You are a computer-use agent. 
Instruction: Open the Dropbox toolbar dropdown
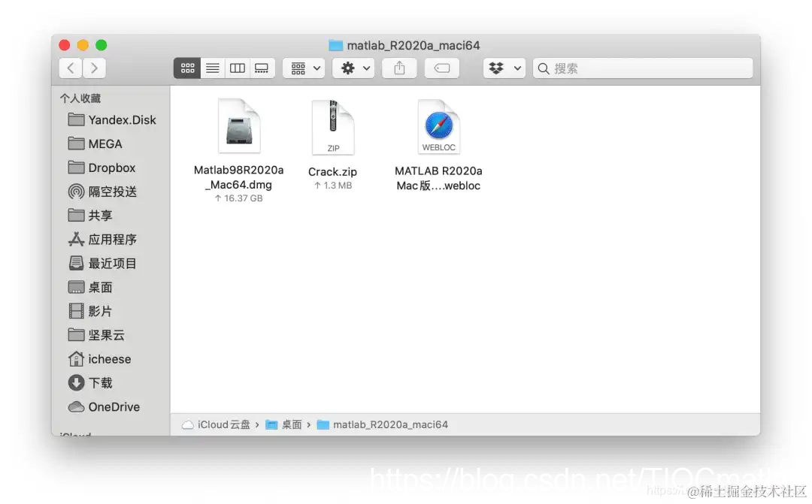[504, 68]
